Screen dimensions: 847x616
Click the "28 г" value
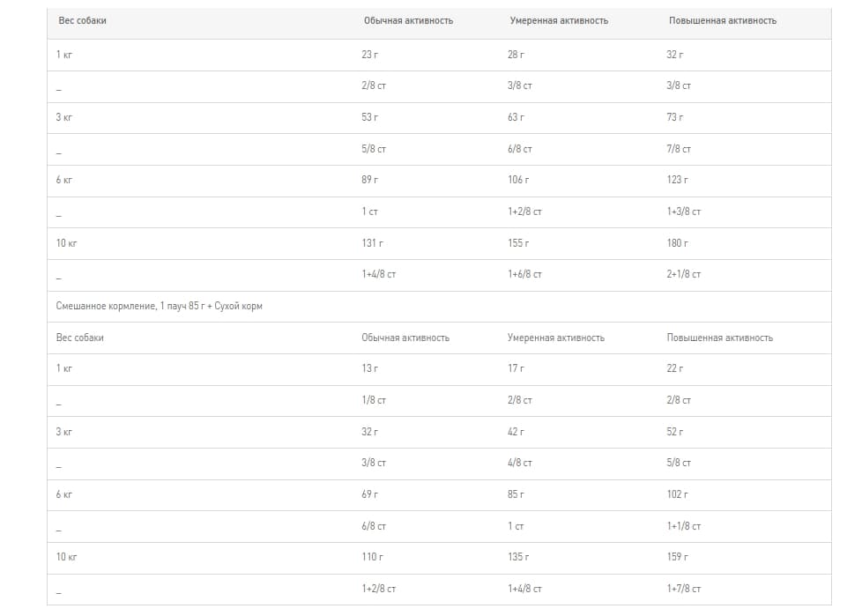point(516,55)
